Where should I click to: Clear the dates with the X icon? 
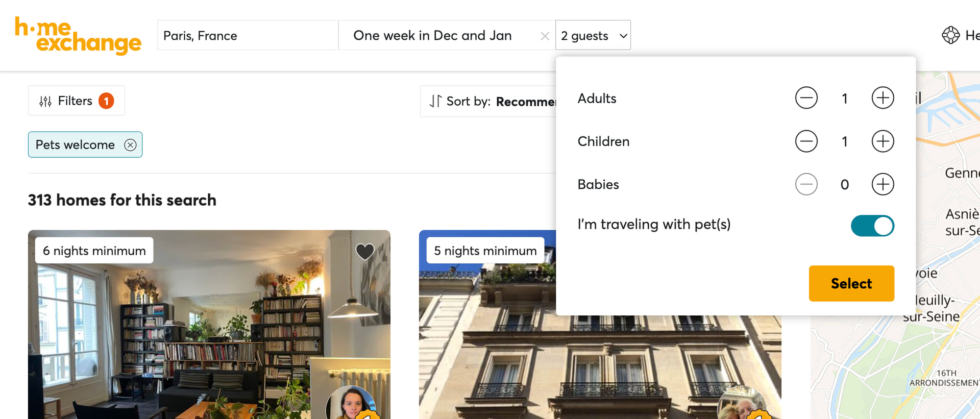[x=545, y=36]
